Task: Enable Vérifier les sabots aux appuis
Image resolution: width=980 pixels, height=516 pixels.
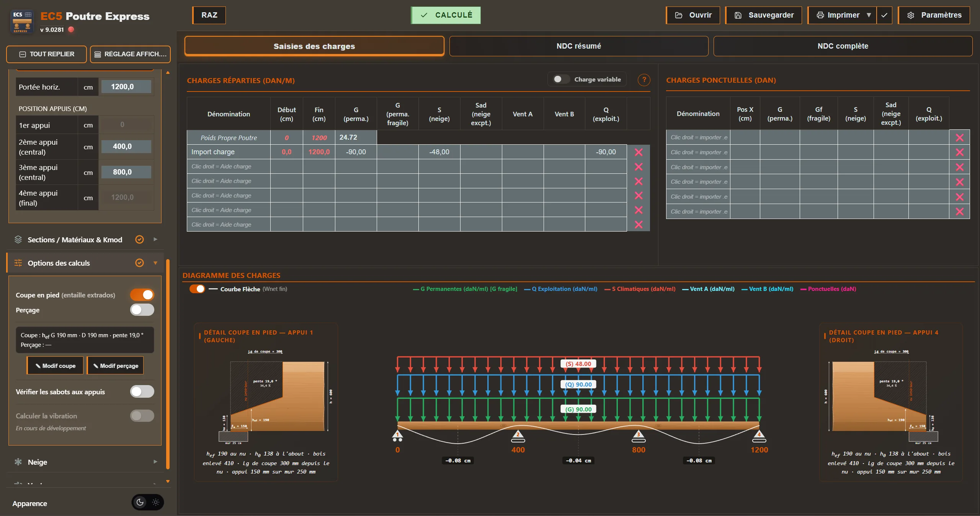Action: [142, 392]
